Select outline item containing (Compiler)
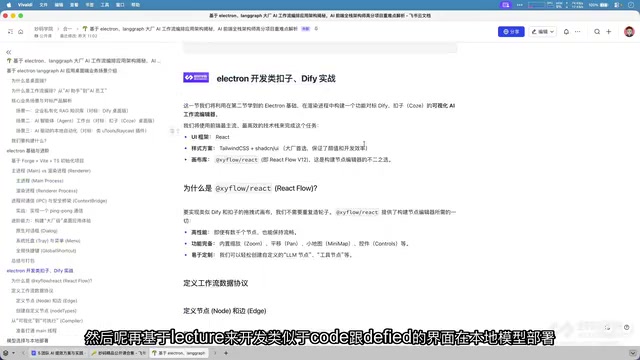The image size is (640, 360). (47, 321)
